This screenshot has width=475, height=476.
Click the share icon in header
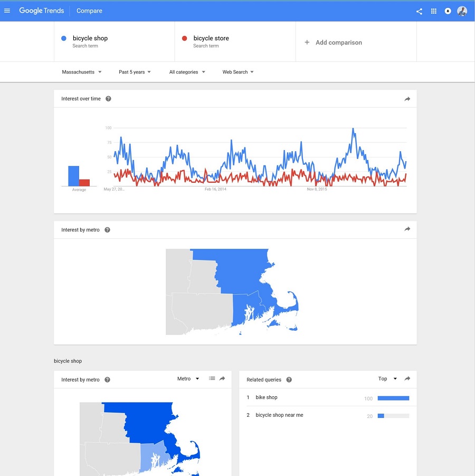click(x=419, y=11)
